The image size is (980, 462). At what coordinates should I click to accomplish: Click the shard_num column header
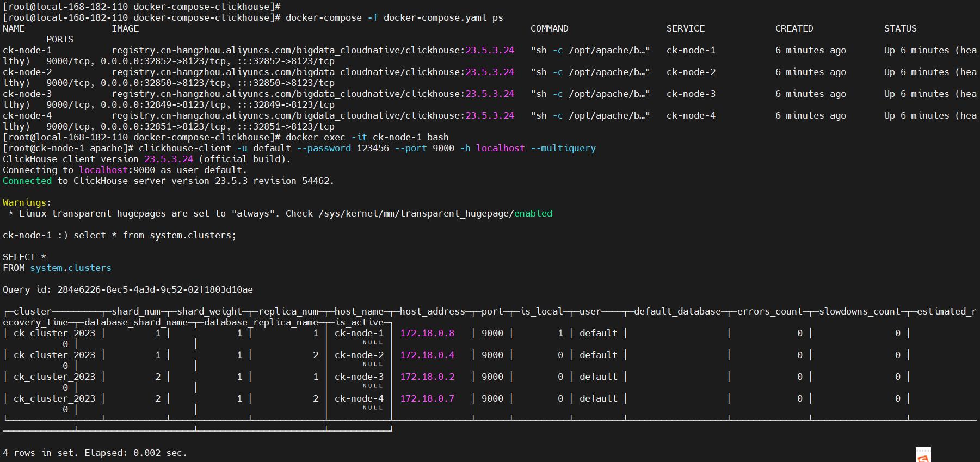pos(136,311)
